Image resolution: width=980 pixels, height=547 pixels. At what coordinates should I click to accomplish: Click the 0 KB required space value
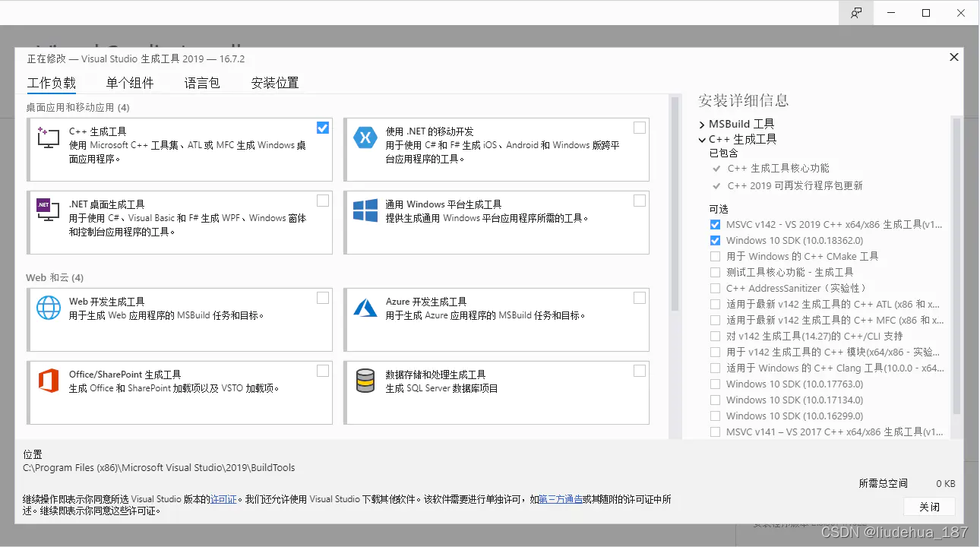[x=945, y=483]
